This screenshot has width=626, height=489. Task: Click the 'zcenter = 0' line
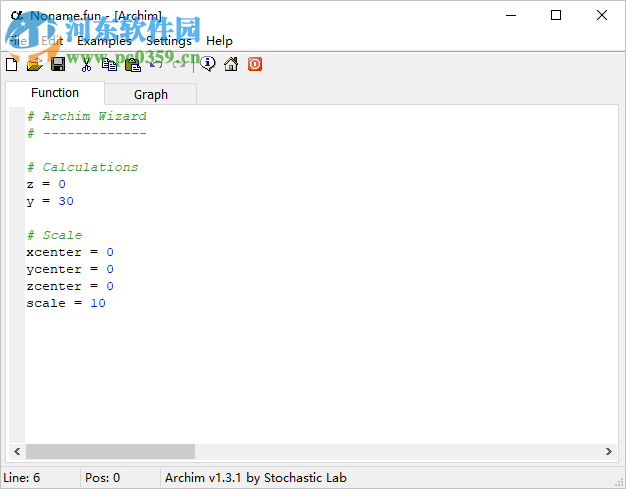tap(70, 286)
